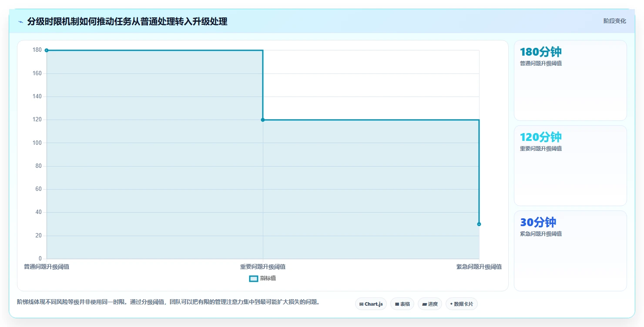Toggle the 指标值 legend swatch
The height and width of the screenshot is (327, 644).
coord(254,279)
